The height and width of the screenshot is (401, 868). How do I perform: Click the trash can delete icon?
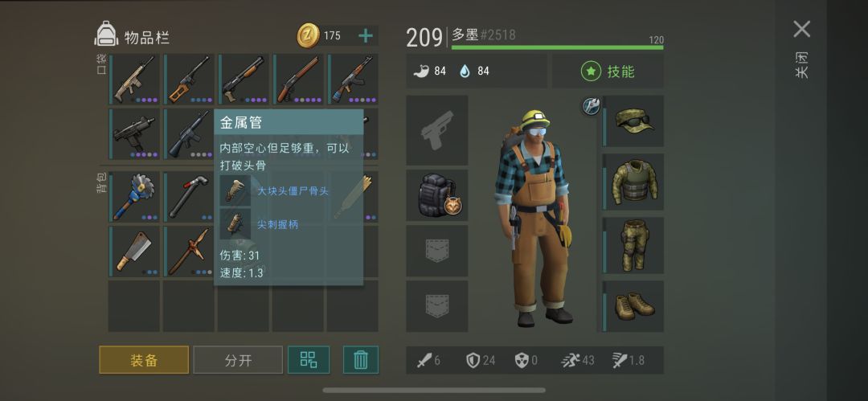click(x=361, y=359)
